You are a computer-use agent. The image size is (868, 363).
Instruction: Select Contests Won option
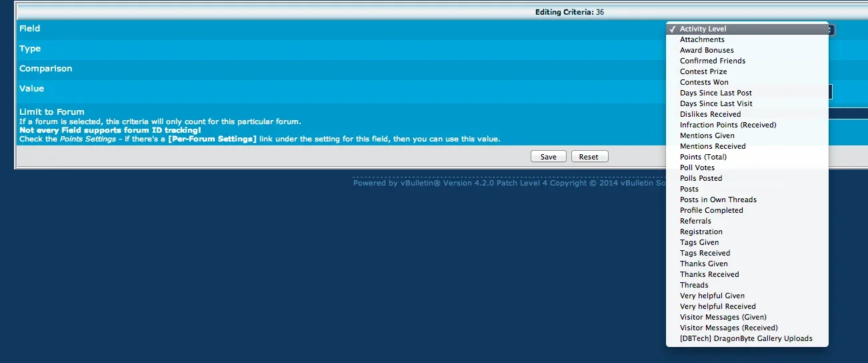(x=747, y=82)
